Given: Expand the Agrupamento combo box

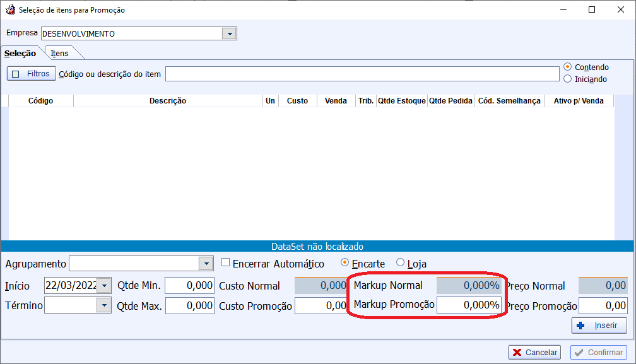Looking at the screenshot, I should tap(206, 264).
